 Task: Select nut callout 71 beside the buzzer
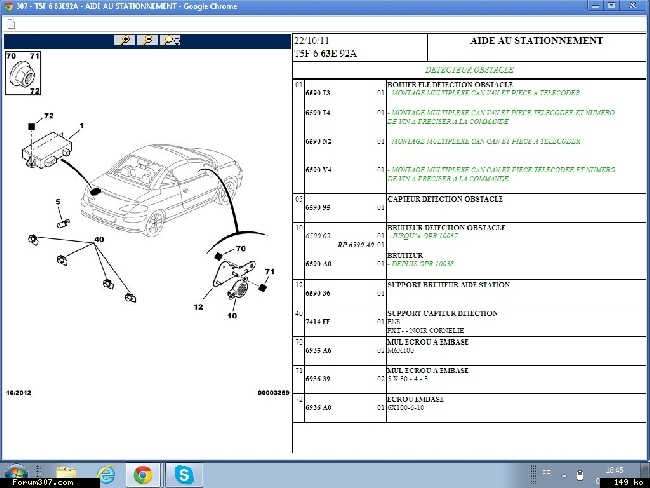269,272
